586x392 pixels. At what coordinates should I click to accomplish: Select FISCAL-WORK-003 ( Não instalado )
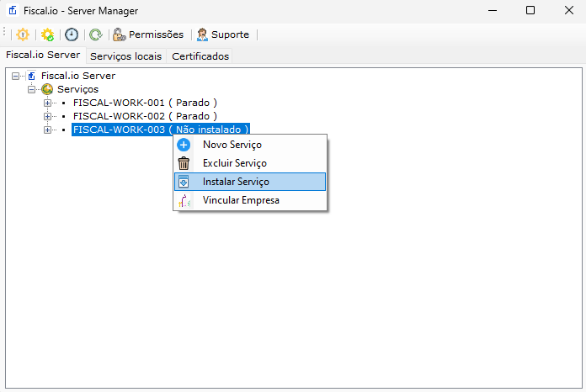161,130
